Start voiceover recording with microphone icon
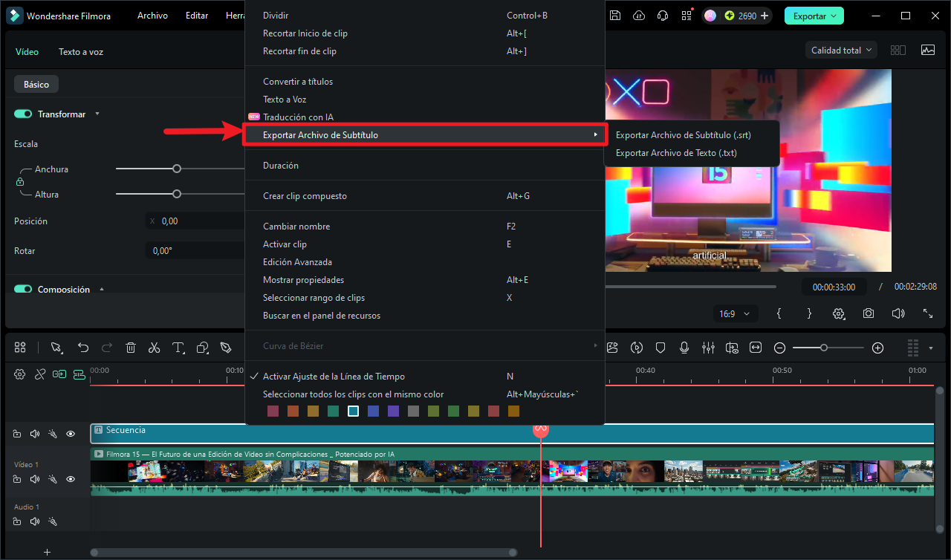Image resolution: width=951 pixels, height=560 pixels. (684, 348)
